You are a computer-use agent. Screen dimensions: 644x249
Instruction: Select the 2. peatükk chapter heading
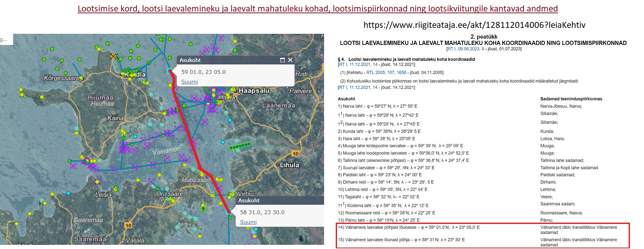484,37
